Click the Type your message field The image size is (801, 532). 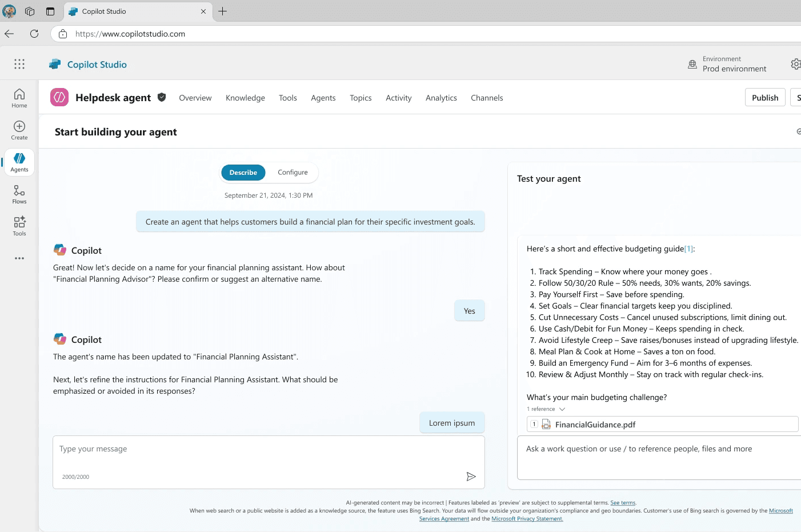(269, 462)
